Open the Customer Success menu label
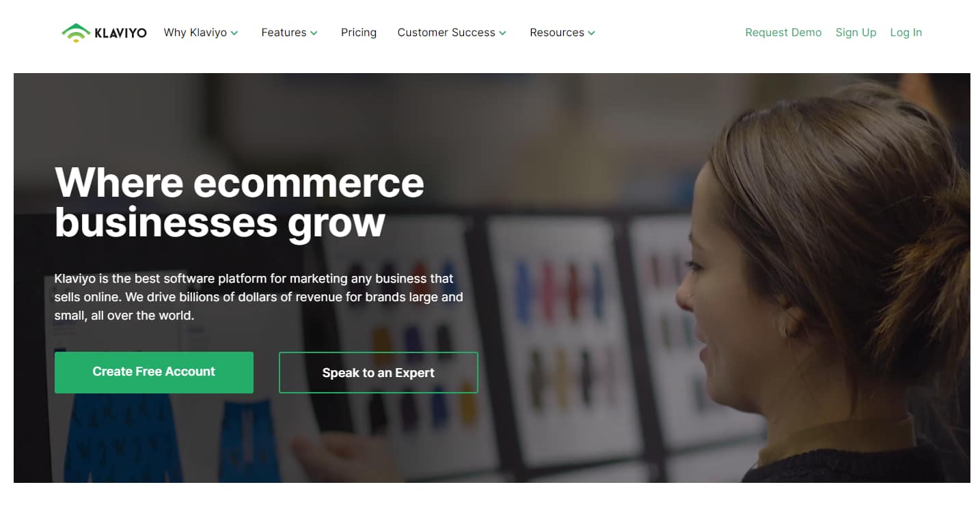Screen dimensions: 980x515 [446, 33]
